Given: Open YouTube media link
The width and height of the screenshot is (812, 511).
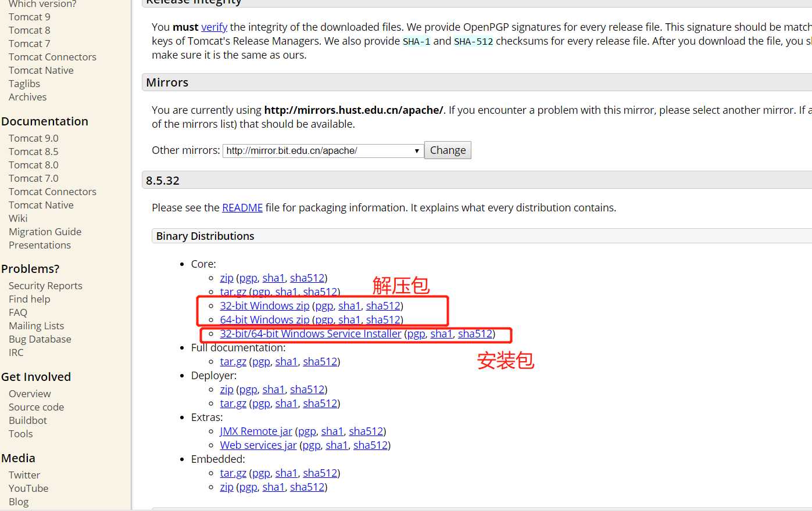Looking at the screenshot, I should 28,488.
